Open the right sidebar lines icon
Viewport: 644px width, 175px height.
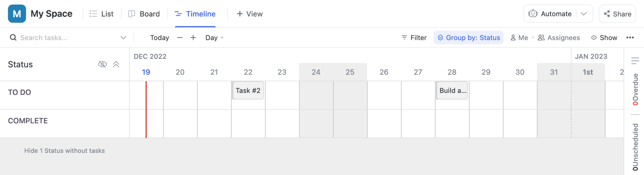click(x=635, y=61)
